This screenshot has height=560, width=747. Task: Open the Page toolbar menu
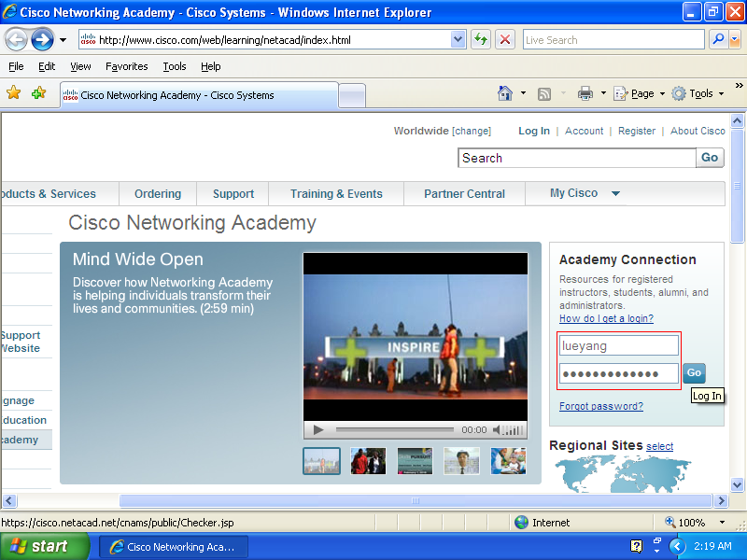coord(639,93)
